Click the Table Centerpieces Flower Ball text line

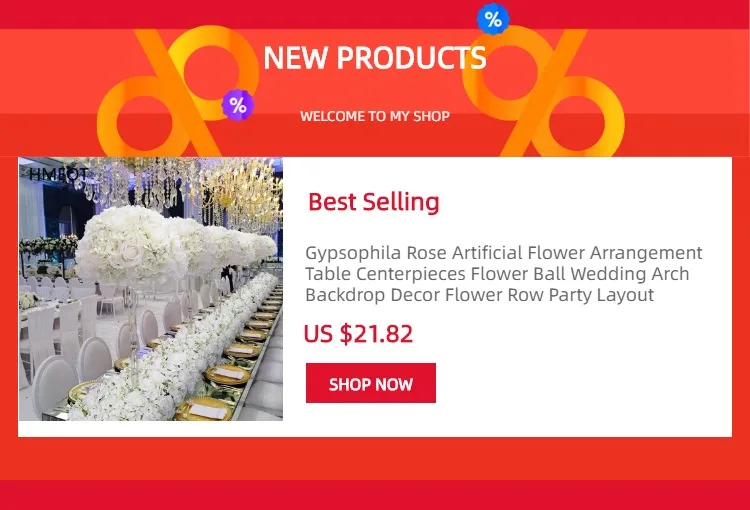pos(497,274)
